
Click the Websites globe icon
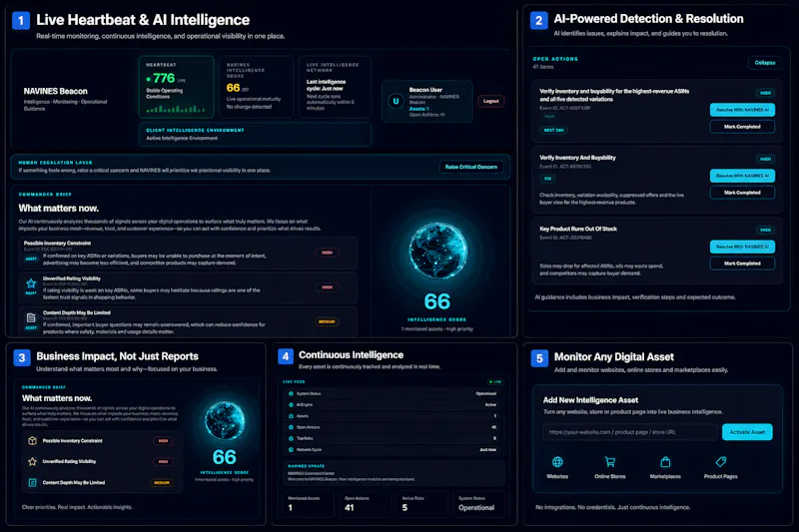pos(557,462)
